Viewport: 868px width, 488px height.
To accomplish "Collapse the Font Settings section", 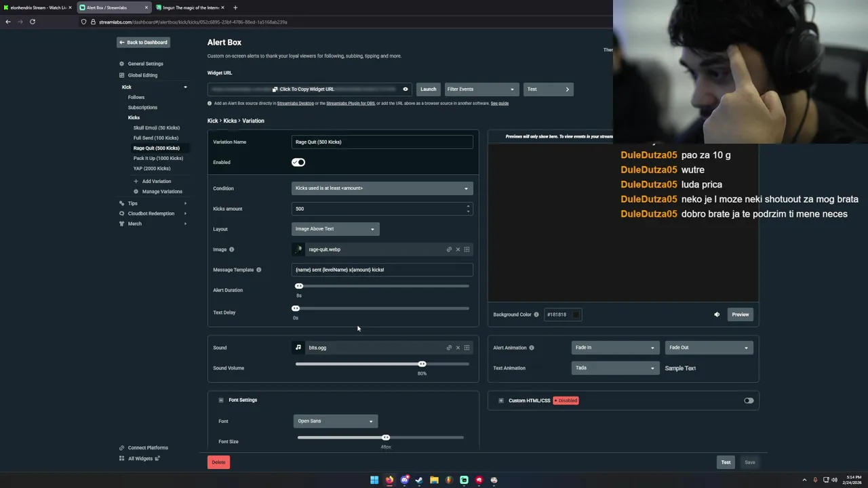I will (x=221, y=400).
